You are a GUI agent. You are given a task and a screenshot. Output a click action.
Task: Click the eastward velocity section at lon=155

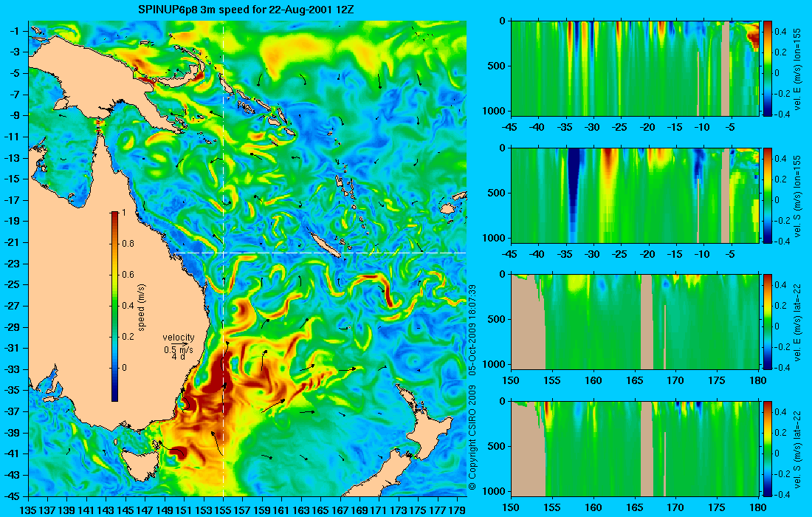coord(635,69)
